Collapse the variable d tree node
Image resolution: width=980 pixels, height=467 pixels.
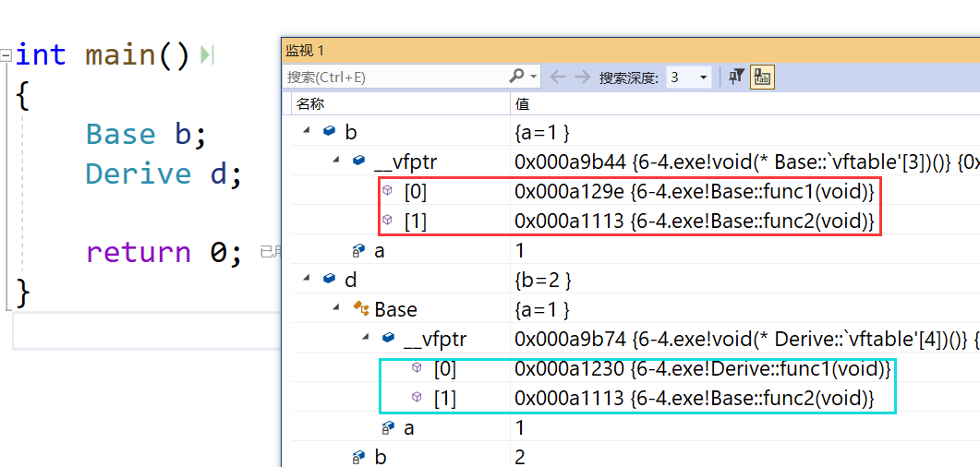pyautogui.click(x=307, y=279)
